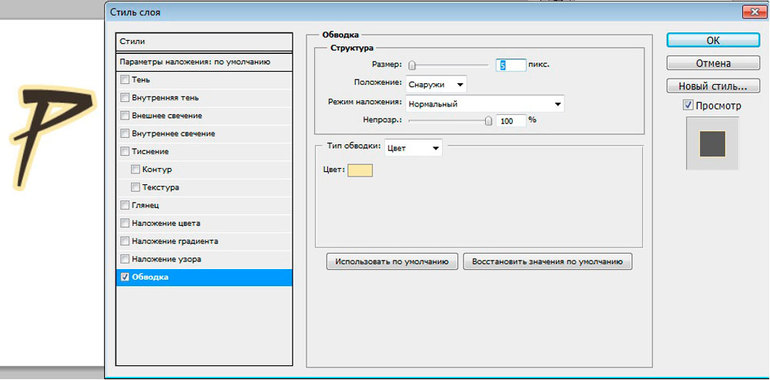Click the OK button
Image resolution: width=770 pixels, height=380 pixels.
click(713, 40)
